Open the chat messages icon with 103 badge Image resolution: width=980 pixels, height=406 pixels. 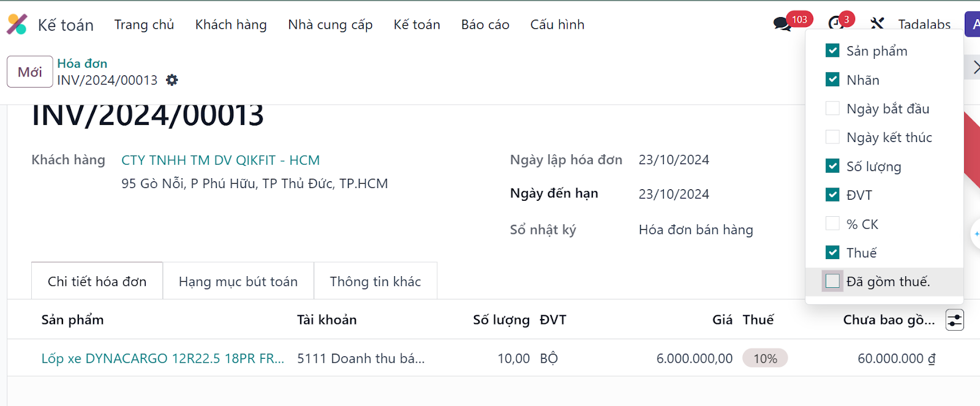point(782,24)
